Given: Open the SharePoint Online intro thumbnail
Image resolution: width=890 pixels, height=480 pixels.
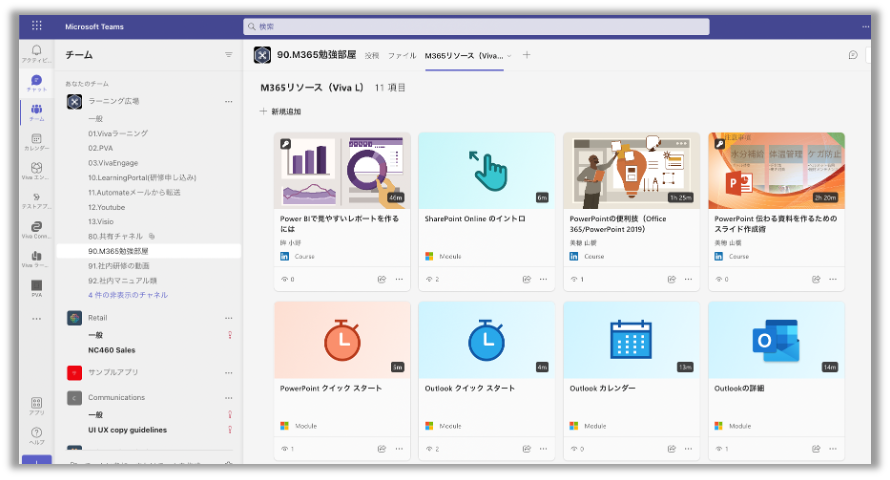Looking at the screenshot, I should tap(486, 171).
